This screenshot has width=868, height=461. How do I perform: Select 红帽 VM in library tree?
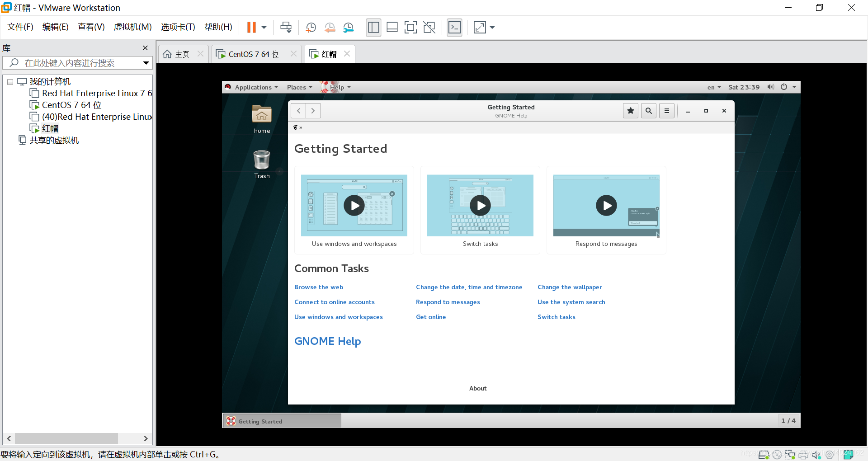pos(44,128)
